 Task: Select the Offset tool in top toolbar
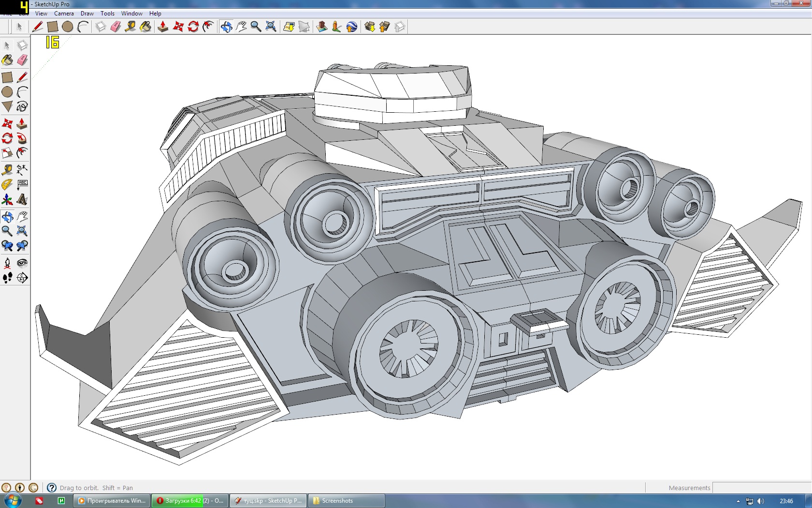(208, 27)
